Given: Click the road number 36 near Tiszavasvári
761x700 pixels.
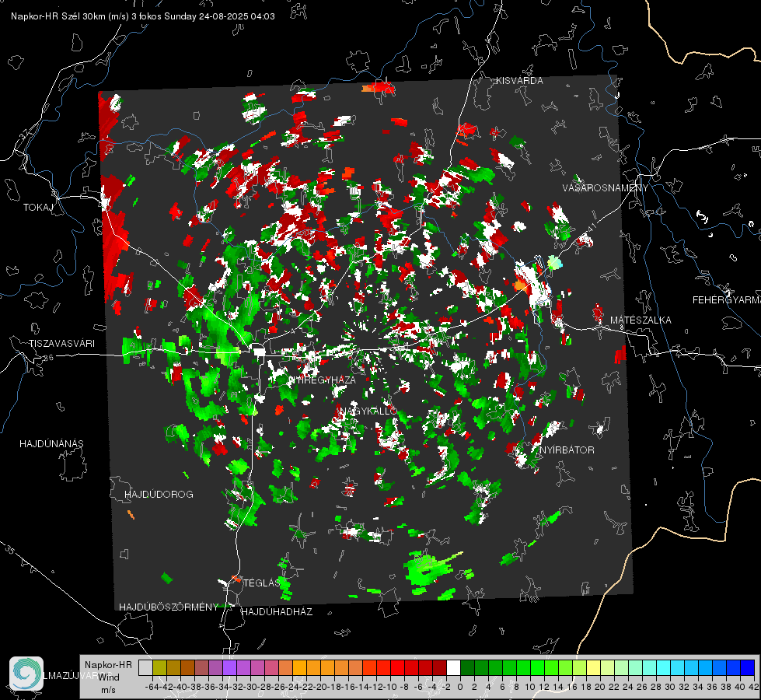Looking at the screenshot, I should click(x=48, y=358).
